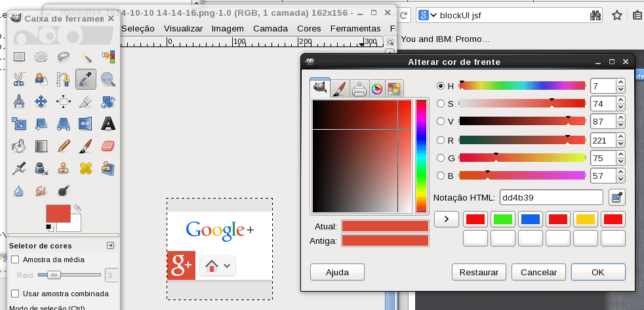Viewport: 644px width, 310px height.
Task: Select the H hue radio button
Action: 441,86
